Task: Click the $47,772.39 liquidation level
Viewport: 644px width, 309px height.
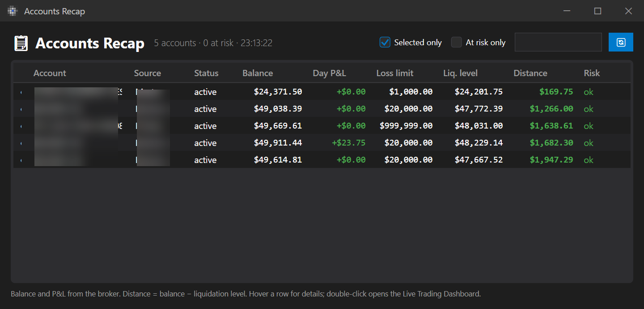Action: click(x=479, y=109)
